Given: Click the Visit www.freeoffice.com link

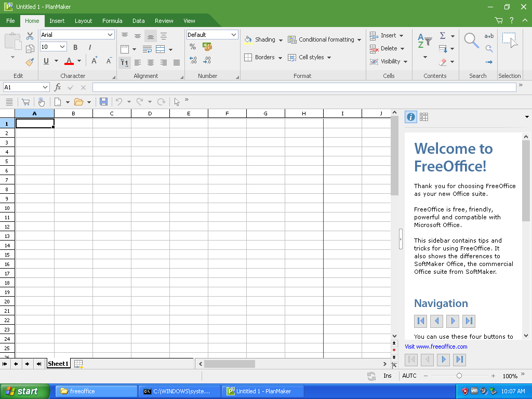Looking at the screenshot, I should pos(436,347).
